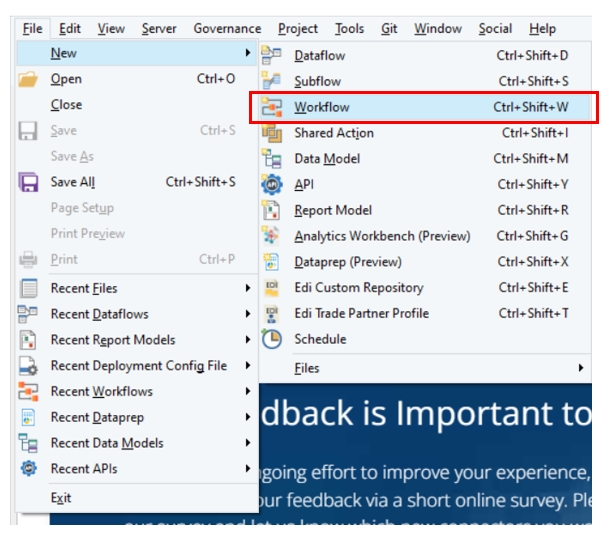Click the Recent Dataflows icon

(27, 314)
